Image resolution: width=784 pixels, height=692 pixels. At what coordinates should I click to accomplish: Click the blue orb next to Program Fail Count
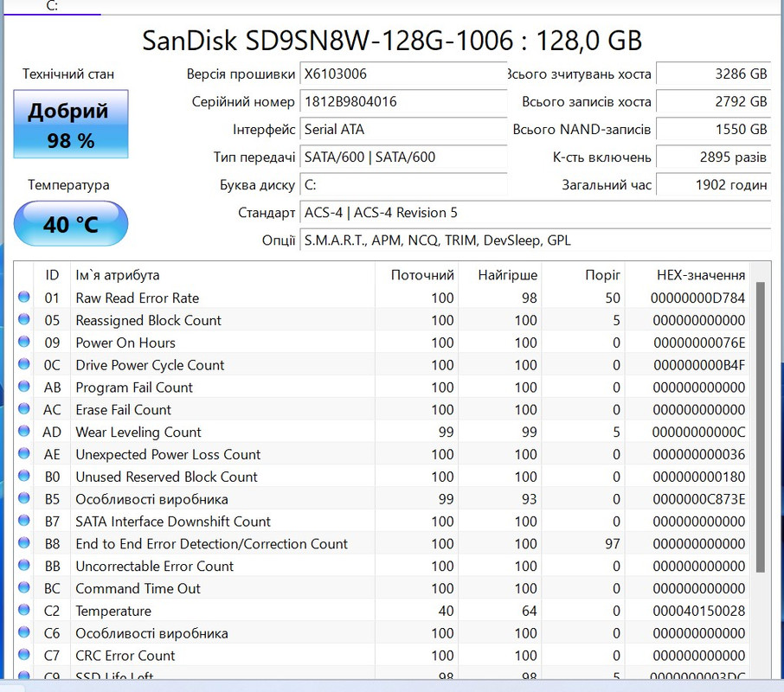pos(23,386)
